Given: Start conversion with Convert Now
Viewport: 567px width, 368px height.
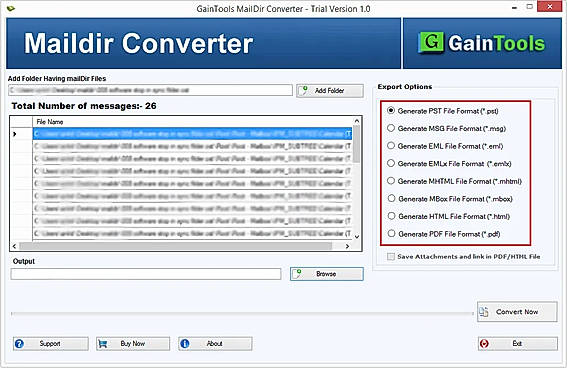Looking at the screenshot, I should [x=517, y=312].
